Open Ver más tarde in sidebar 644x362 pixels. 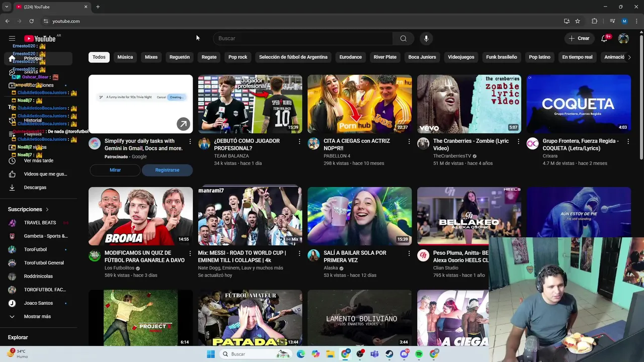[38, 160]
